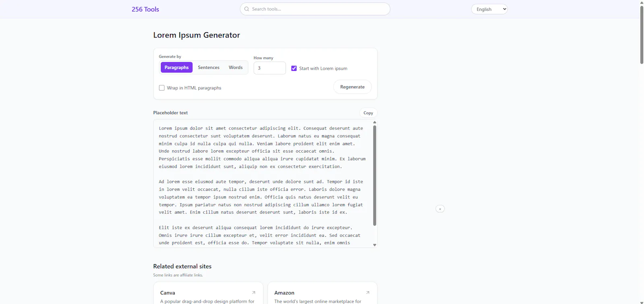
Task: Click the Regenerate button
Action: (x=352, y=87)
